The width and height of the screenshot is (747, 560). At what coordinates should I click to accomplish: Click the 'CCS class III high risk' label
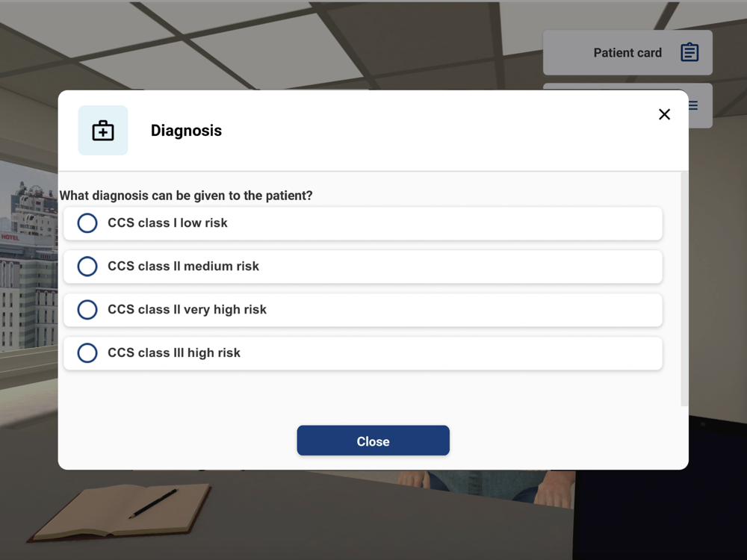[x=174, y=353]
